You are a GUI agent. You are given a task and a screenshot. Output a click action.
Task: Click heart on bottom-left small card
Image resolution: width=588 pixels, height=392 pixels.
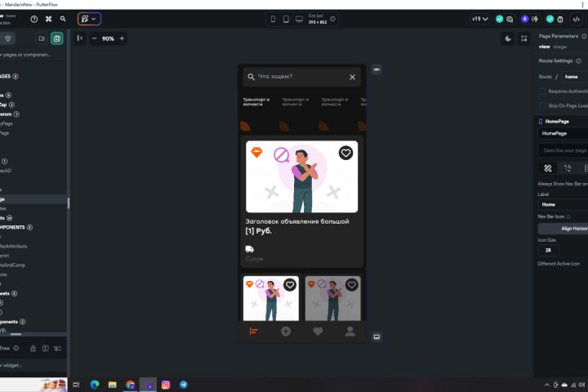290,285
